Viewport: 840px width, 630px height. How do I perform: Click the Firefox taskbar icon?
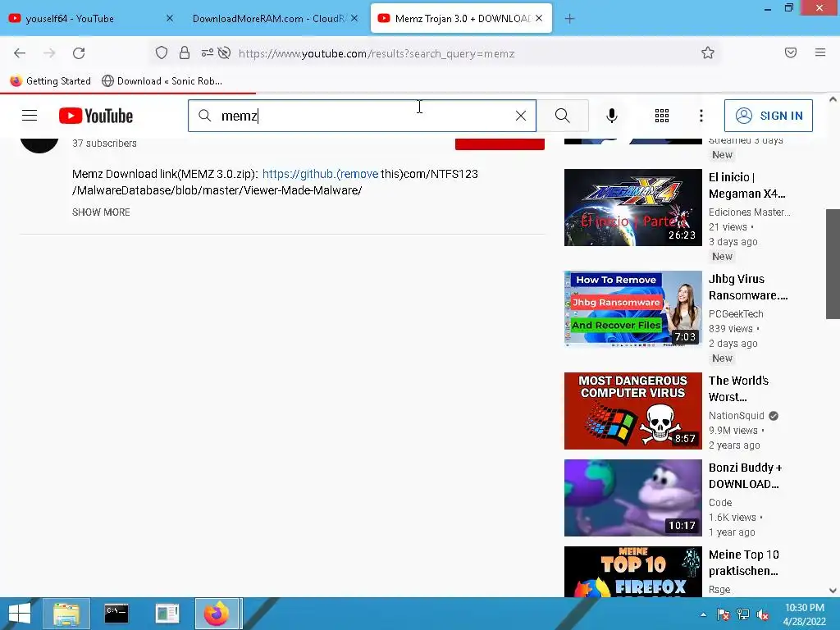(x=217, y=614)
